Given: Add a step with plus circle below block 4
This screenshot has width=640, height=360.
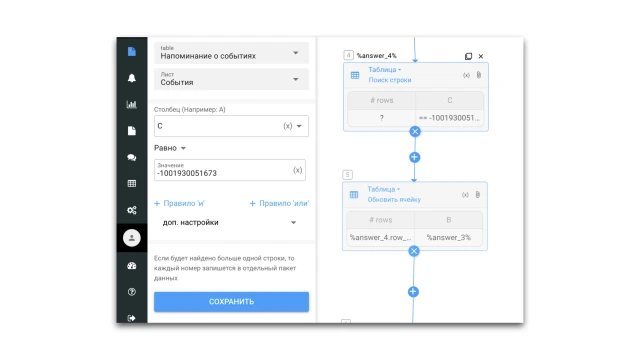Looking at the screenshot, I should tap(414, 157).
